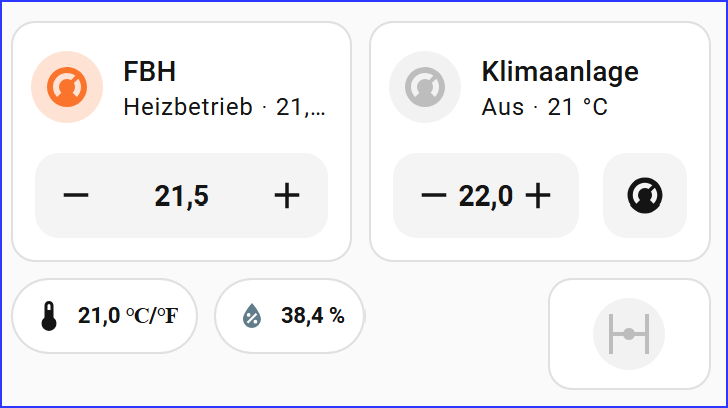Open the FBH card title
728x408 pixels.
click(x=150, y=72)
